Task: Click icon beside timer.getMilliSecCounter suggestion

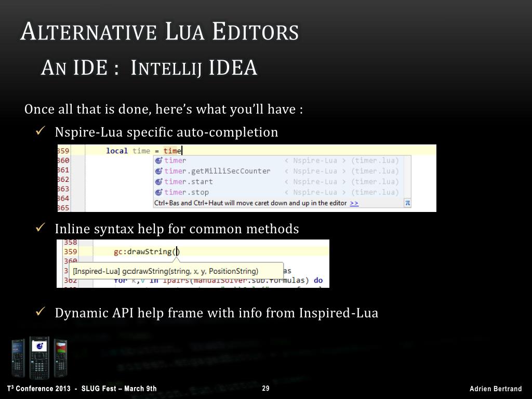Action: (158, 171)
